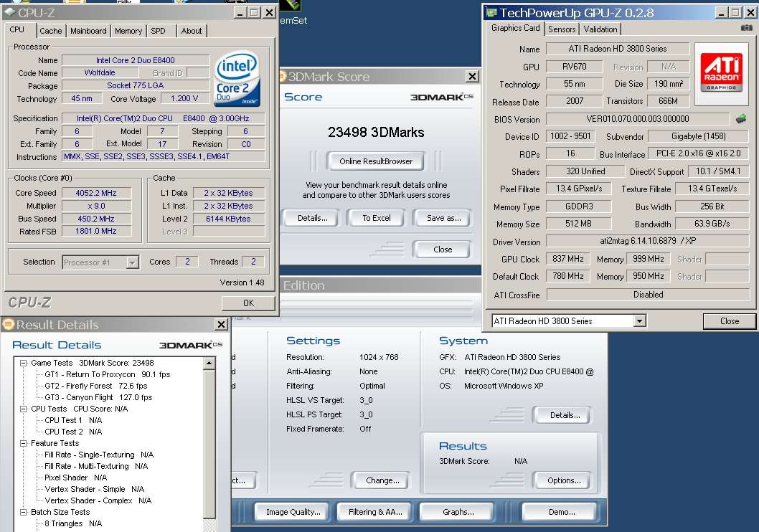Open the ATI Radeon HD 3800 Series dropdown
The width and height of the screenshot is (759, 532).
[x=639, y=320]
